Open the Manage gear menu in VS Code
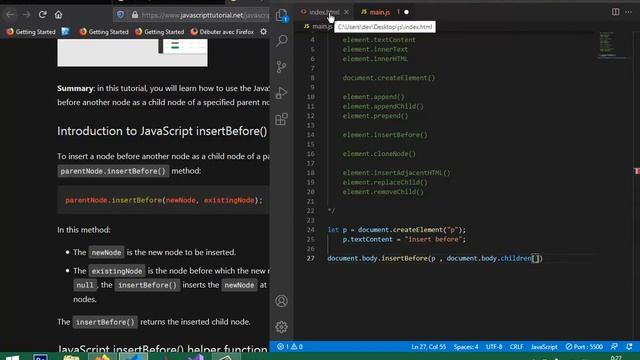This screenshot has width=640, height=360. point(281,327)
